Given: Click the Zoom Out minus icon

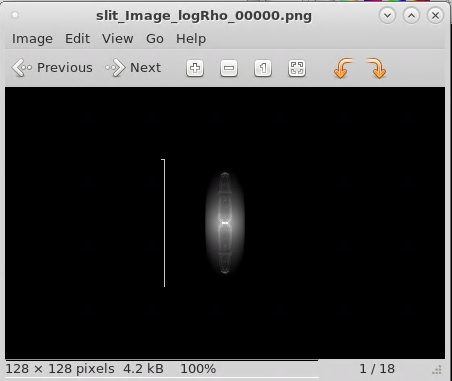Looking at the screenshot, I should 229,68.
